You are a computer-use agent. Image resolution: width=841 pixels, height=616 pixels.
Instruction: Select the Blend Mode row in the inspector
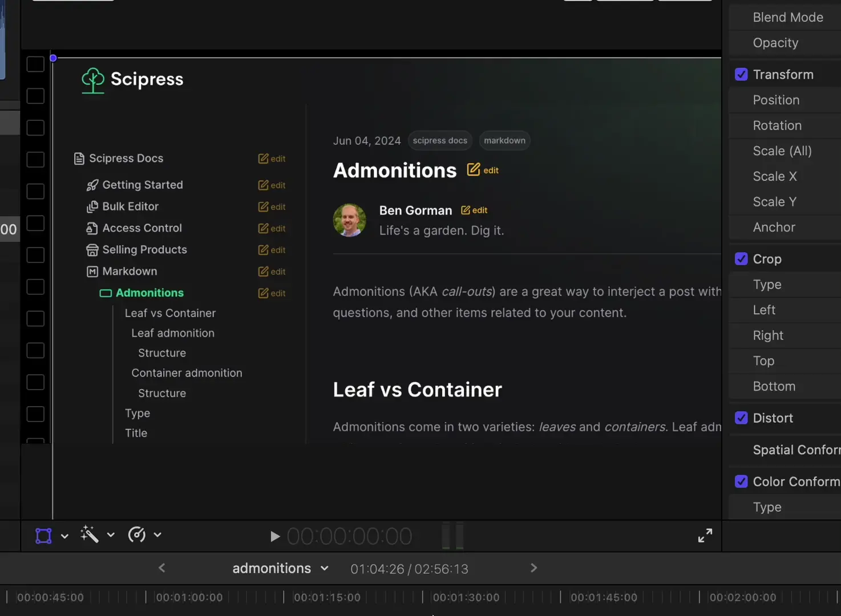click(788, 17)
